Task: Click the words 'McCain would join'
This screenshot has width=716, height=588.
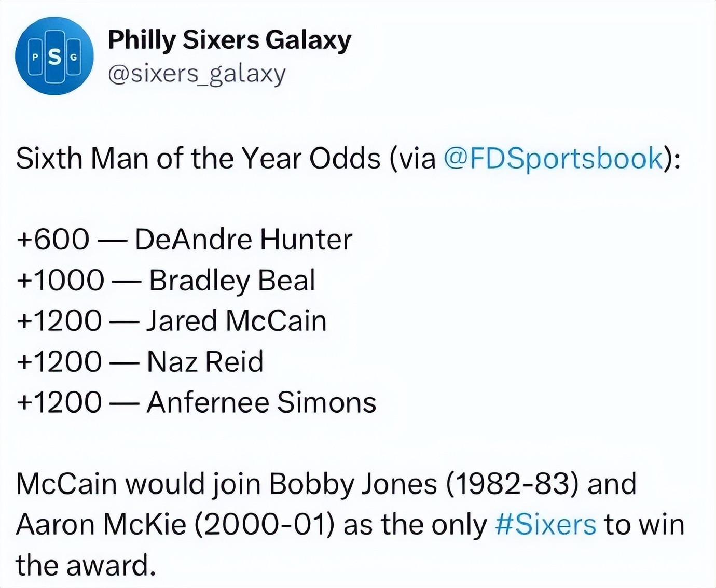Action: pos(139,484)
